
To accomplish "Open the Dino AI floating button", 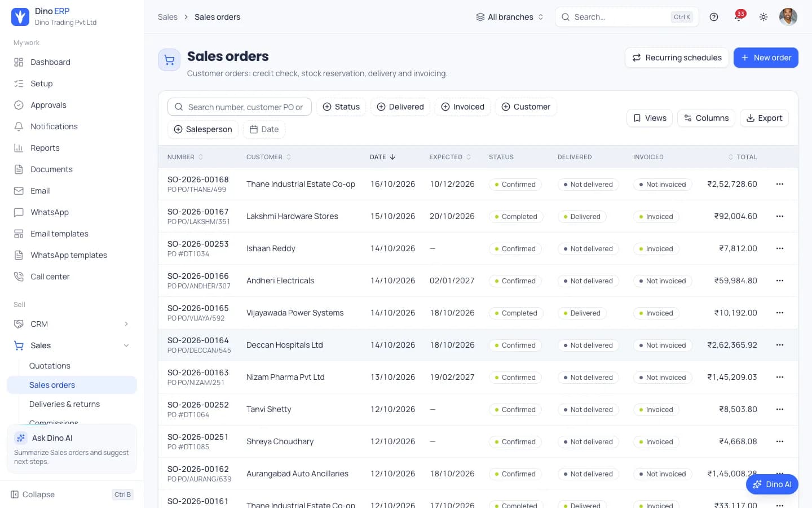I will tap(772, 484).
